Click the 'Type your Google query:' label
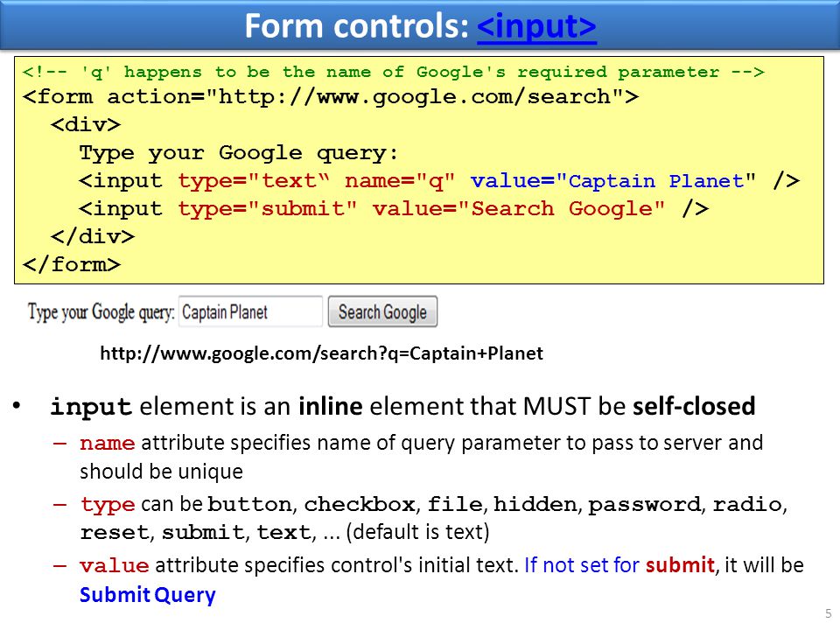 101,312
